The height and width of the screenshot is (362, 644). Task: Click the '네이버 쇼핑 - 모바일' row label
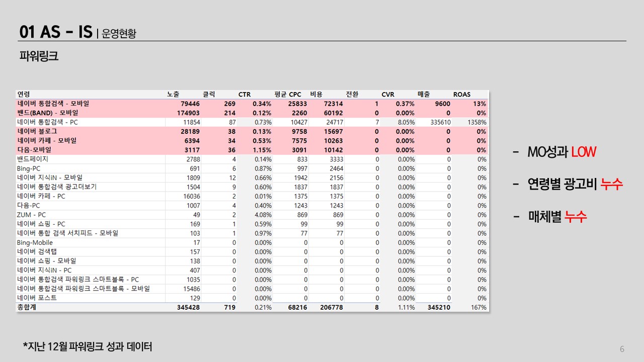[47, 261]
